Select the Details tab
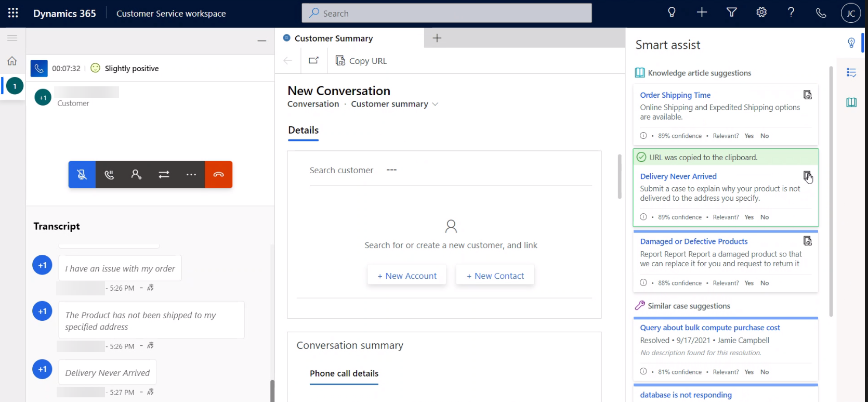Viewport: 868px width, 402px height. pos(304,131)
